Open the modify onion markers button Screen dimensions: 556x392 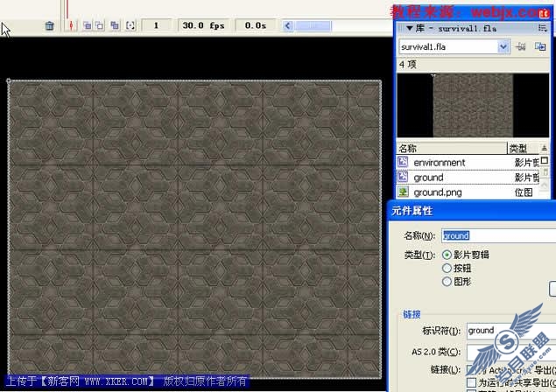pyautogui.click(x=130, y=25)
